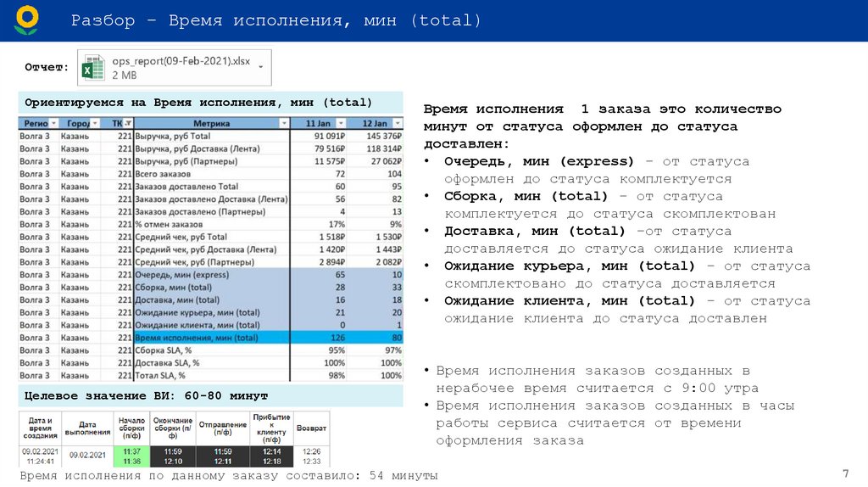Expand the Город column filter
The image size is (868, 487).
[95, 124]
